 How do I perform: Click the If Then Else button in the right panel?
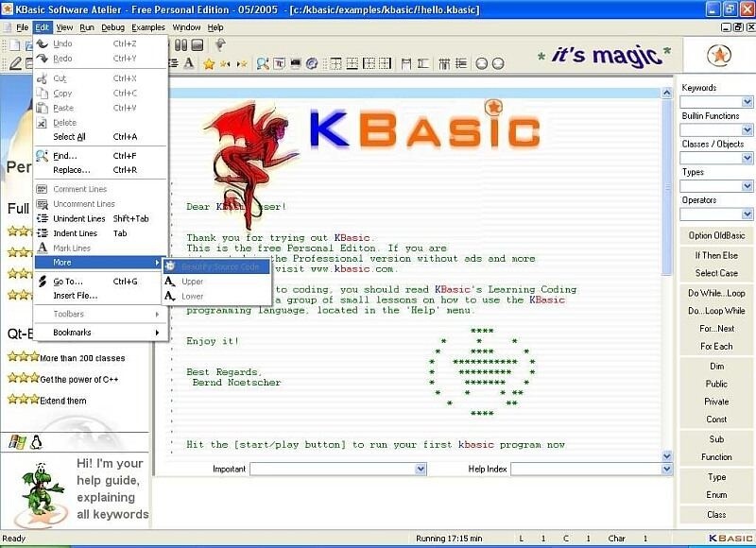714,254
